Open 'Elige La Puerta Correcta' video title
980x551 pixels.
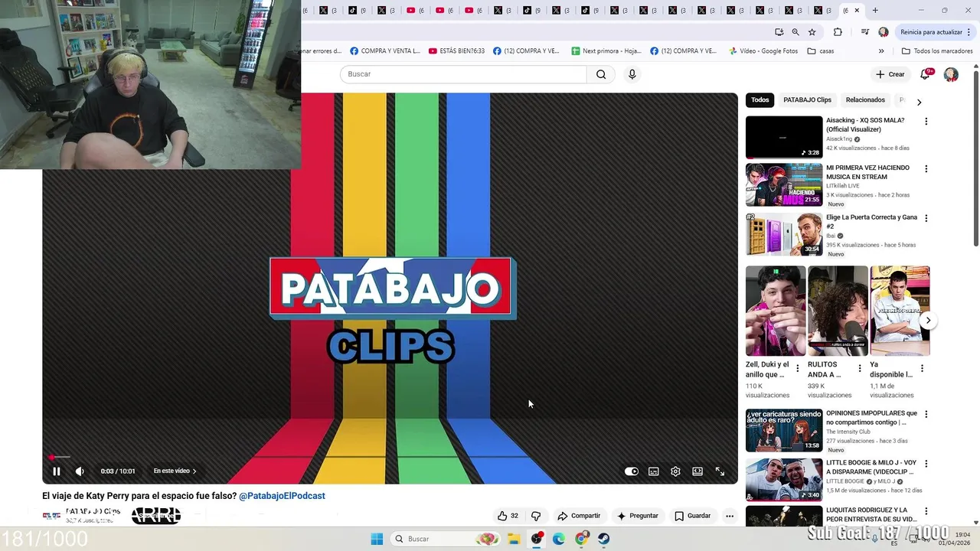871,222
